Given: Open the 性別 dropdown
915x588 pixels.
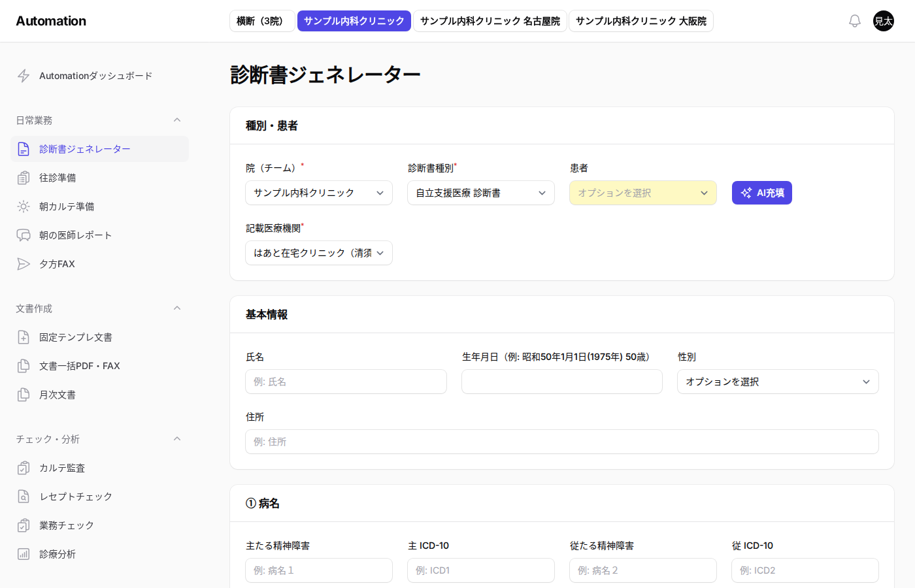Looking at the screenshot, I should coord(778,382).
